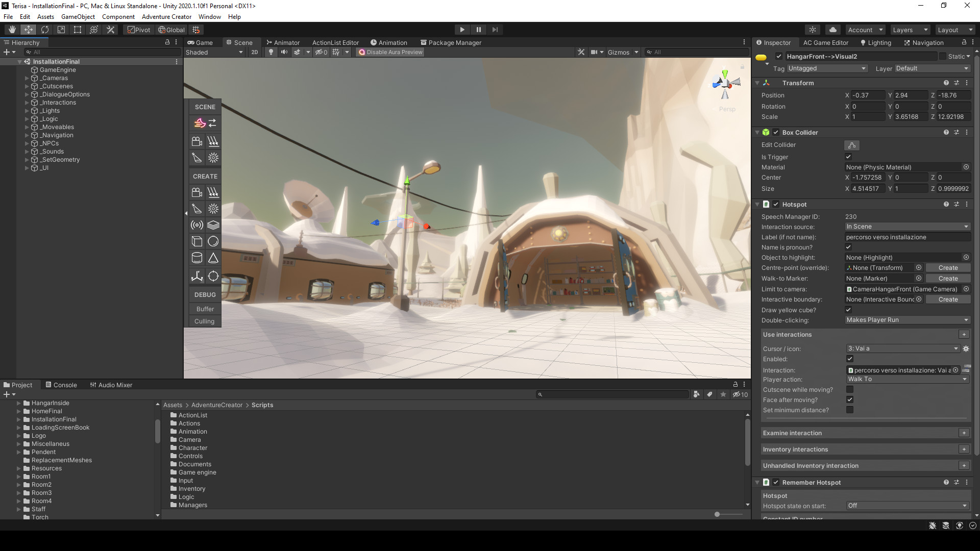Toggle scene lighting bulb icon
The height and width of the screenshot is (551, 980).
click(x=271, y=52)
